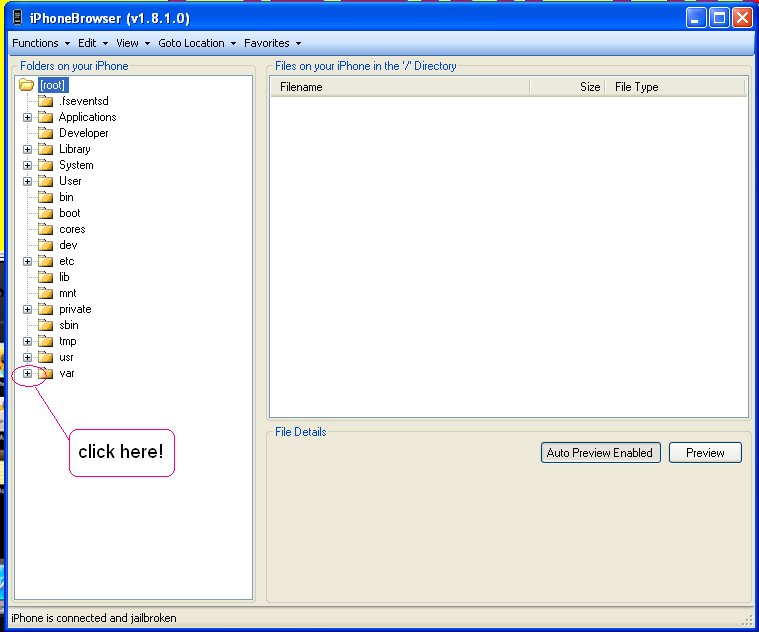Expand the usr folder node
Image resolution: width=759 pixels, height=632 pixels.
click(x=28, y=357)
